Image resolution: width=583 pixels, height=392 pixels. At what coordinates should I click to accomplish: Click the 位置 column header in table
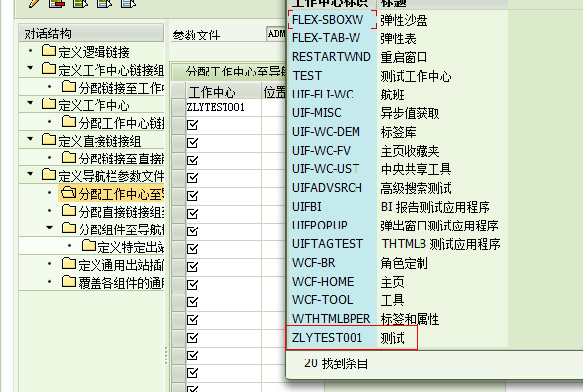(x=274, y=92)
